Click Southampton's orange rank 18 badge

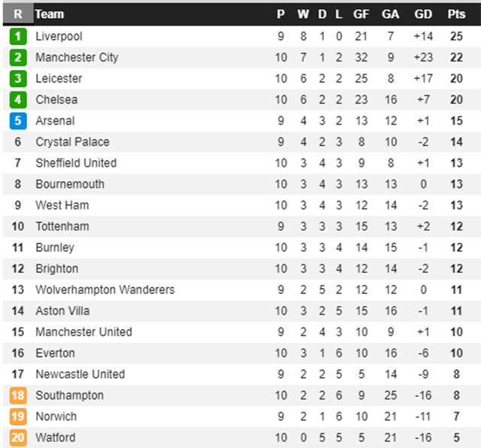coord(18,395)
